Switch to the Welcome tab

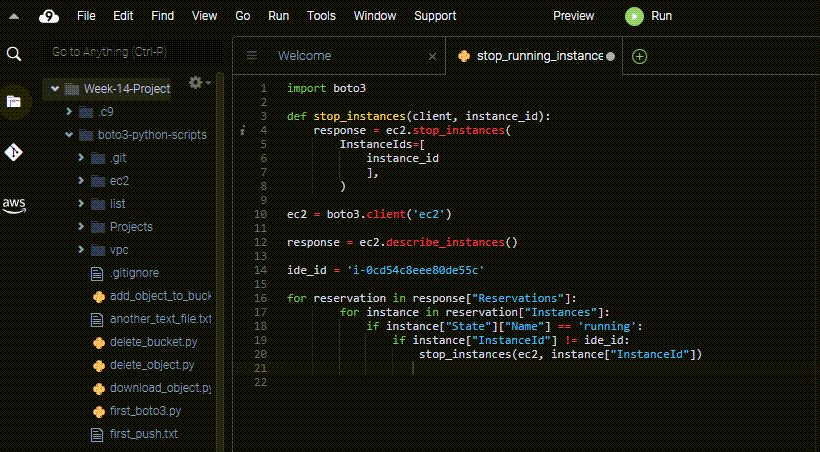304,56
